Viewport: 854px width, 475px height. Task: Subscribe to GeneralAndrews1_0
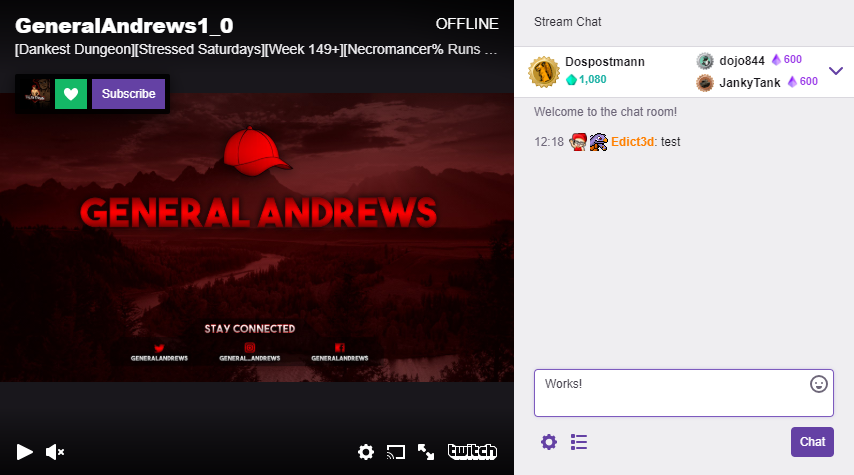click(x=129, y=94)
